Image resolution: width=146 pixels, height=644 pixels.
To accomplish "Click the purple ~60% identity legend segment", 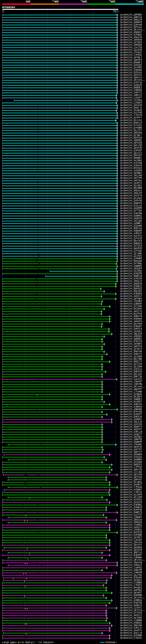I will (x=73, y=4).
